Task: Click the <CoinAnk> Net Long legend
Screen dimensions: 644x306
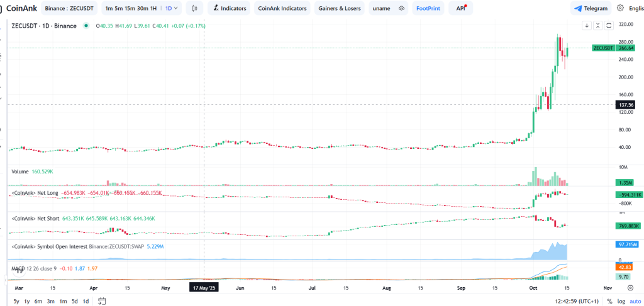Action: tap(35, 193)
